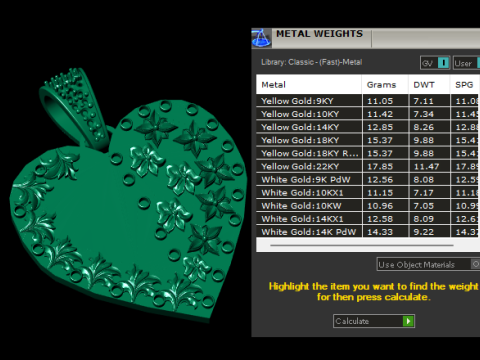
Task: Click the Calculate button
Action: click(x=374, y=321)
